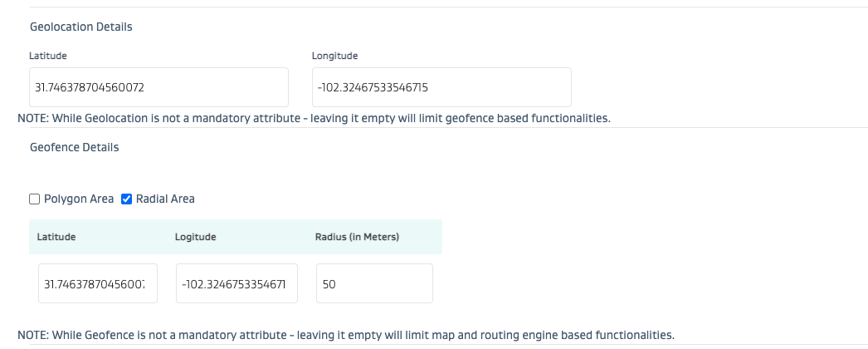
Task: Click the Geofence Details section heading
Action: (75, 147)
